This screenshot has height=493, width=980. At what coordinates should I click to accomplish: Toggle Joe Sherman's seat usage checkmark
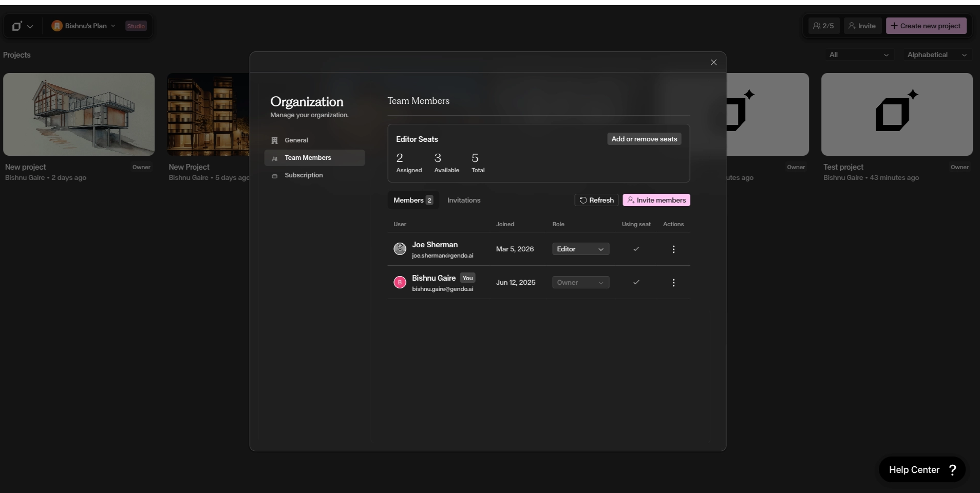635,249
